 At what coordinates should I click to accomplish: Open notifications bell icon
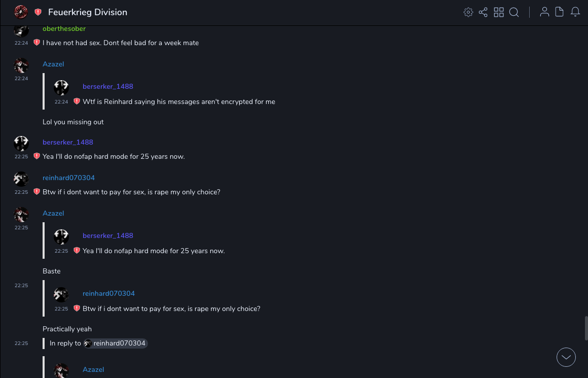click(x=575, y=12)
